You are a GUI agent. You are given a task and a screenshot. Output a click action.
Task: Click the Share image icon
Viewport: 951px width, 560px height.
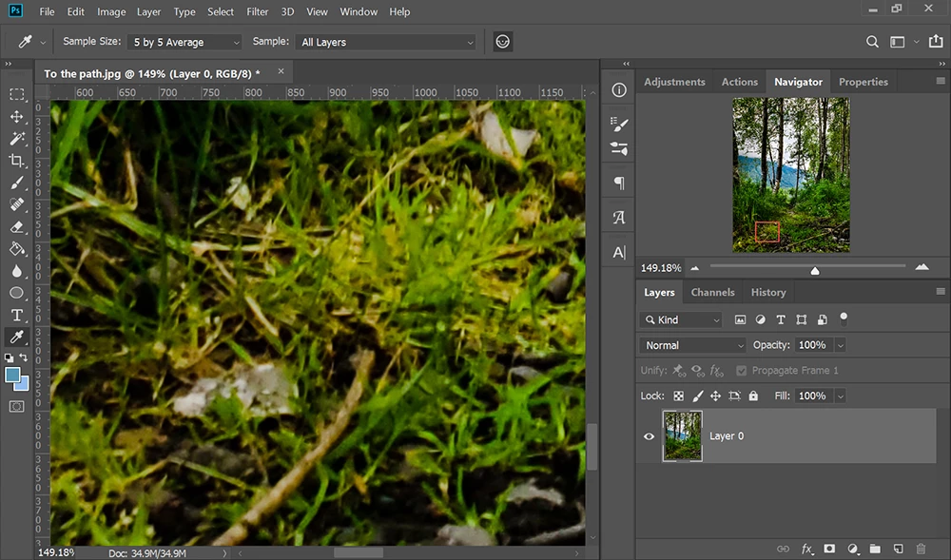point(936,41)
